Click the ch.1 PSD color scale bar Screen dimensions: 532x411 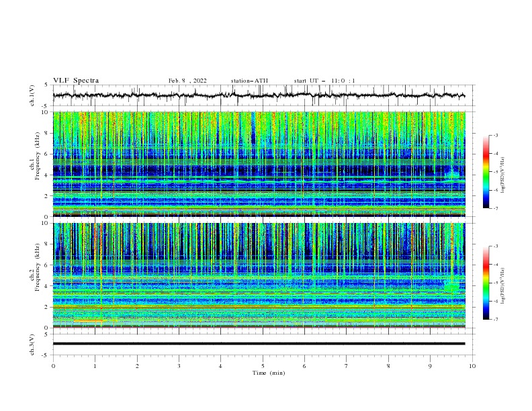click(486, 172)
